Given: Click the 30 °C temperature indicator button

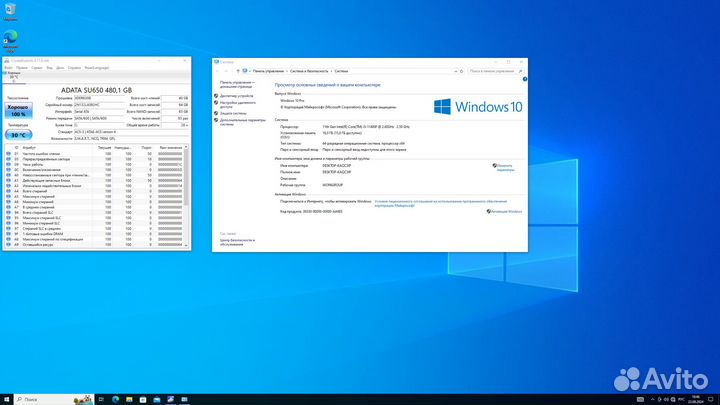Looking at the screenshot, I should pos(18,135).
